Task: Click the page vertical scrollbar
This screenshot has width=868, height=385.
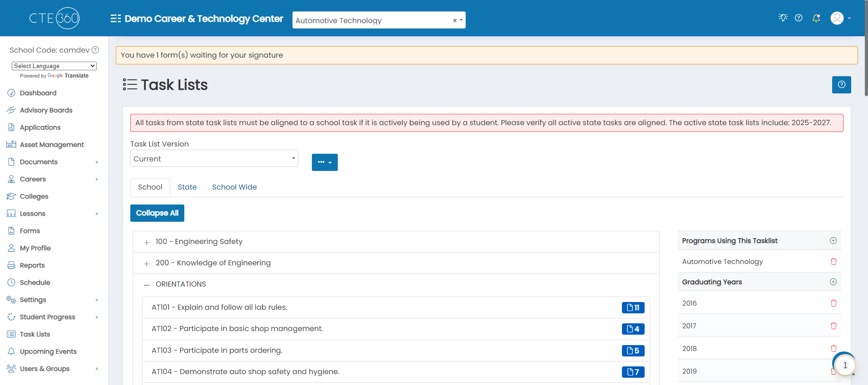Action: pos(866,48)
